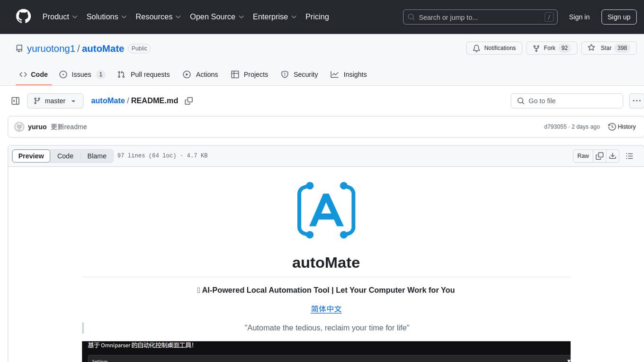Open the Pricing page
The image size is (644, 362).
point(317,17)
